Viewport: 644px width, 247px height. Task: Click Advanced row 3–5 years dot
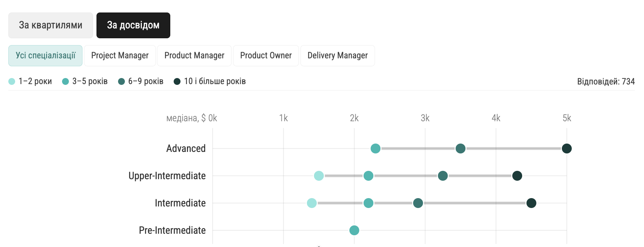375,149
